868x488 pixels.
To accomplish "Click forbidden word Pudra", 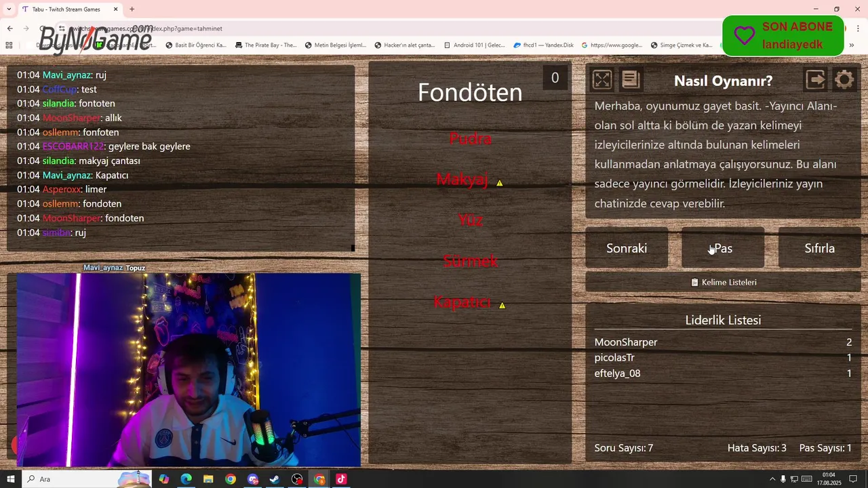I will pyautogui.click(x=470, y=138).
